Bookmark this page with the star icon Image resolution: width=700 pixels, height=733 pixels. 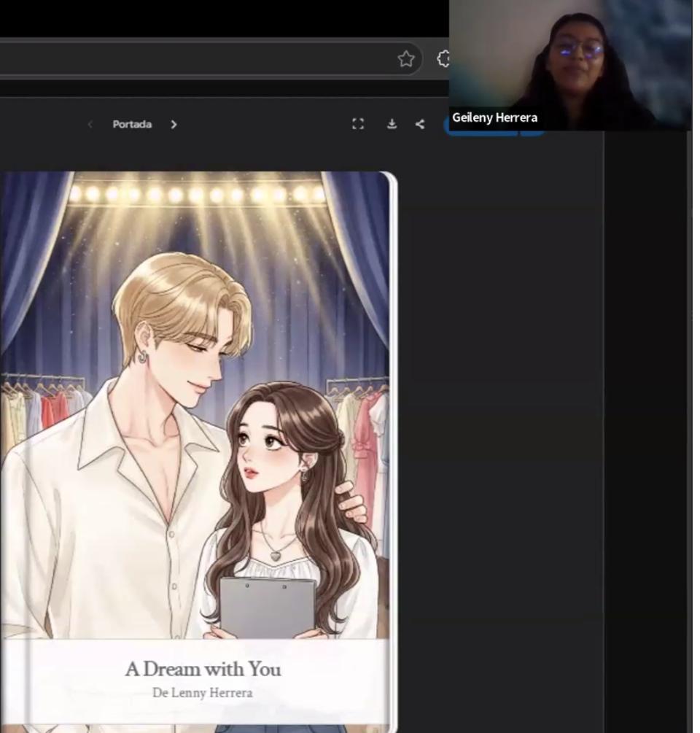(406, 59)
